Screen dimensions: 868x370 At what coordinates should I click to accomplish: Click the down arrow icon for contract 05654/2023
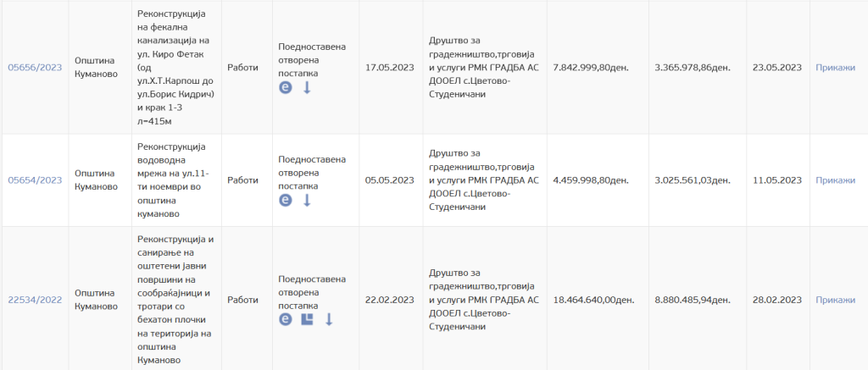(307, 201)
